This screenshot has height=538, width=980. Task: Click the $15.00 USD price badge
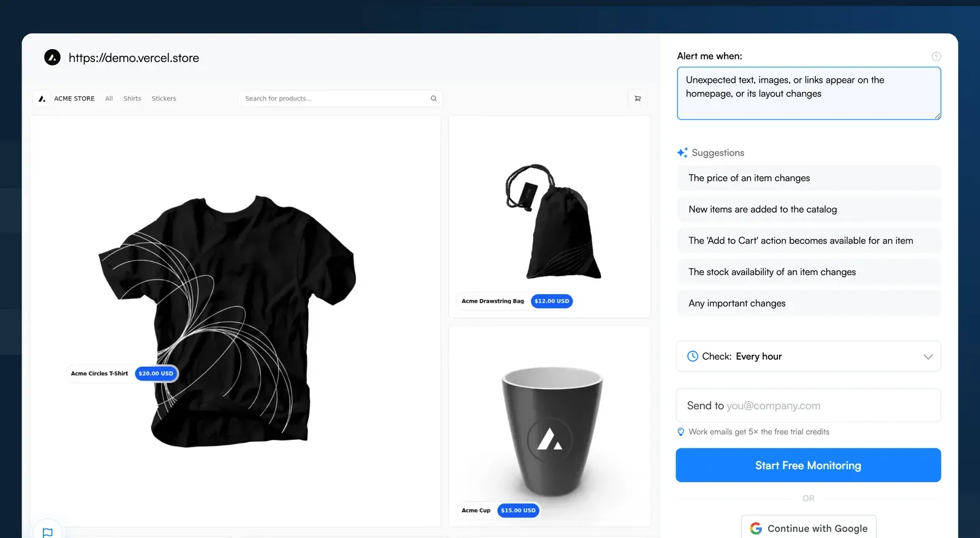(x=518, y=510)
